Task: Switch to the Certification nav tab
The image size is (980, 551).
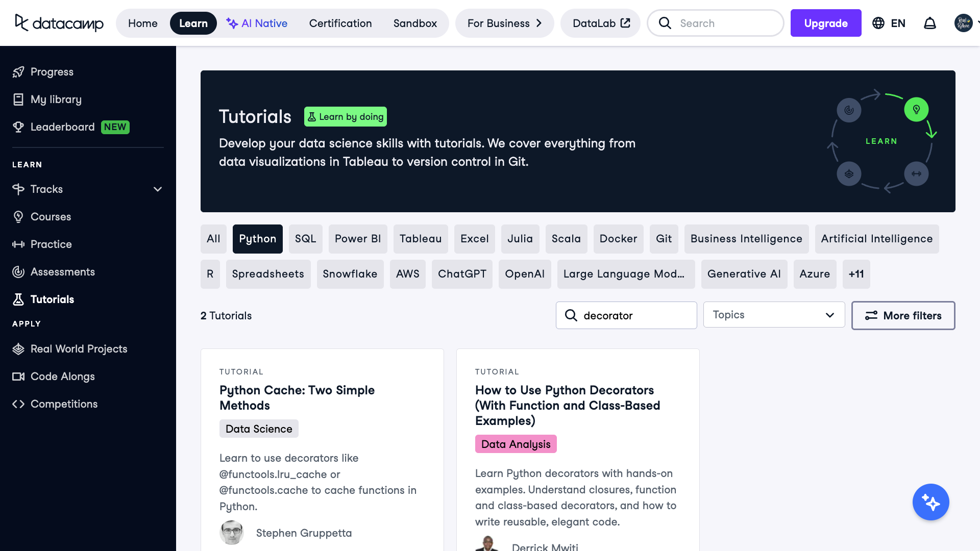Action: pos(340,23)
